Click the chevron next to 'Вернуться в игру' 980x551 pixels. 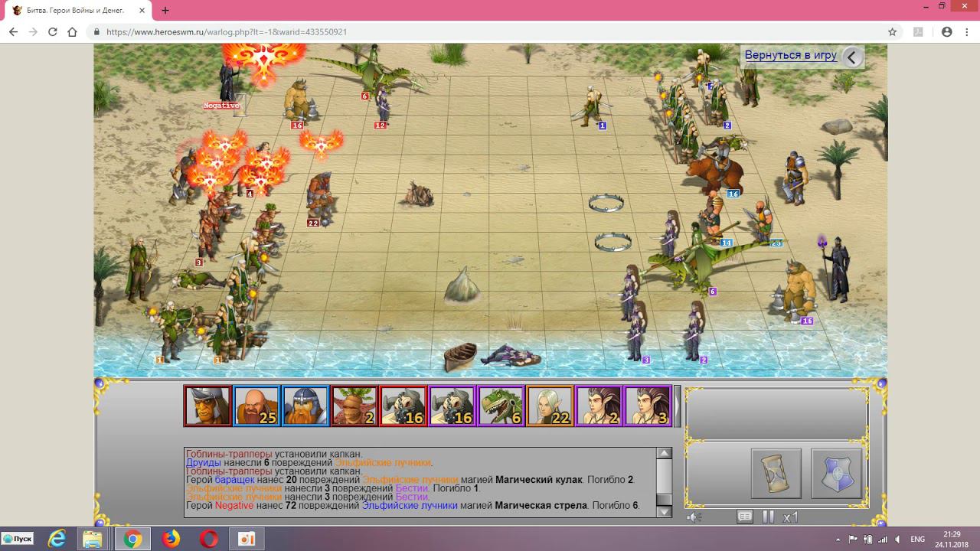point(852,57)
